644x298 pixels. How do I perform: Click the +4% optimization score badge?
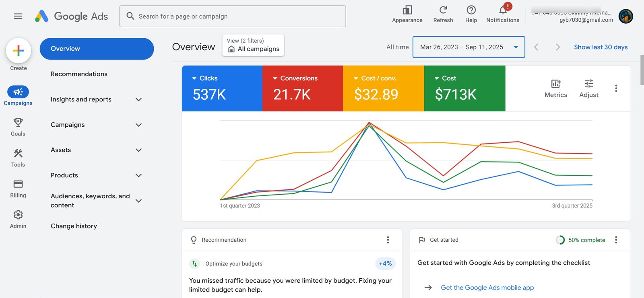pyautogui.click(x=385, y=263)
